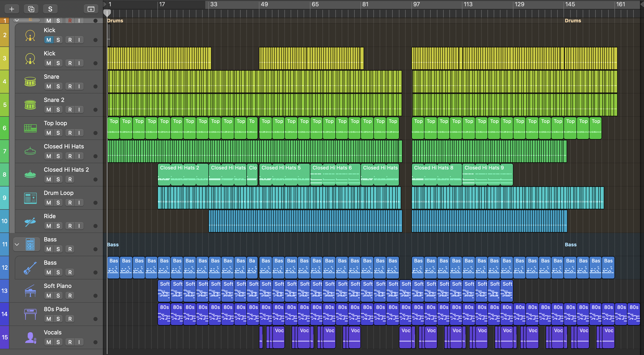644x355 pixels.
Task: Enable input monitoring on Vocals track
Action: [79, 342]
